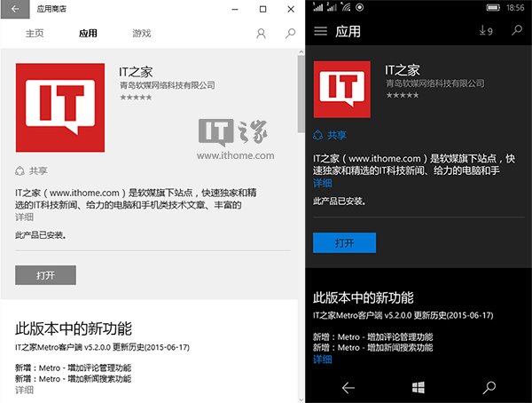The image size is (532, 403).
Task: Click 此产品已安装 text on phone
Action: 340,201
